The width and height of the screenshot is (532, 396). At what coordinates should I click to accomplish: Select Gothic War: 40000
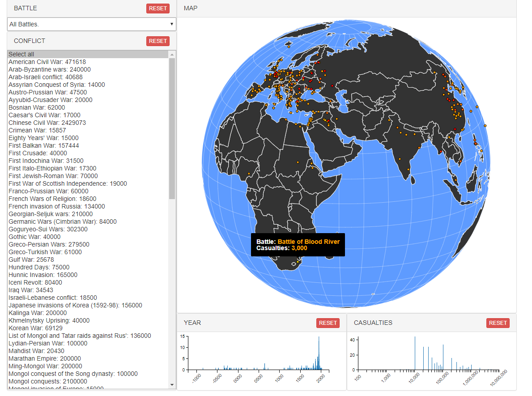tap(88, 237)
